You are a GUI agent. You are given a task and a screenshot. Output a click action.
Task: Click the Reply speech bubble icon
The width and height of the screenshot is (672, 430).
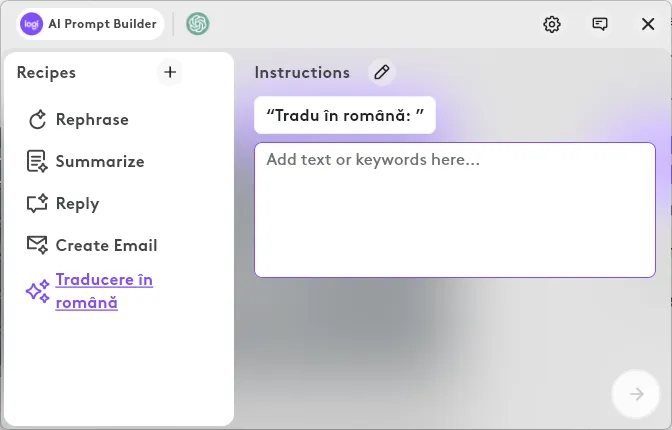(37, 204)
